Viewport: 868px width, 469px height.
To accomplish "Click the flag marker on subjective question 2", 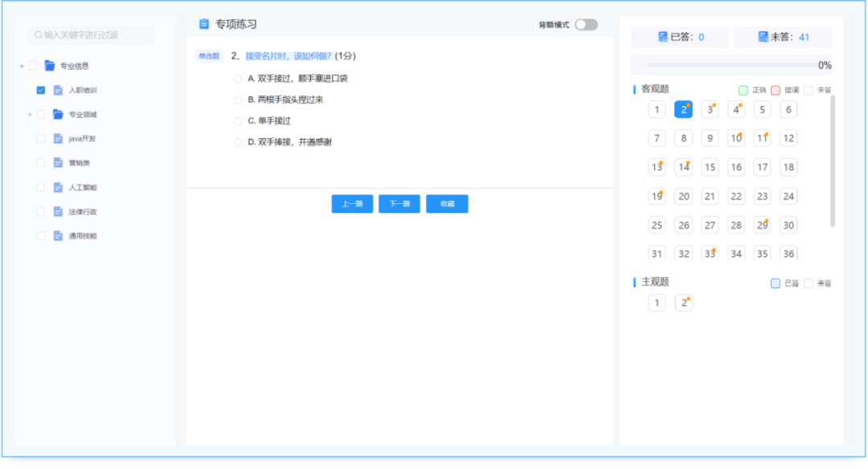I will [x=690, y=296].
